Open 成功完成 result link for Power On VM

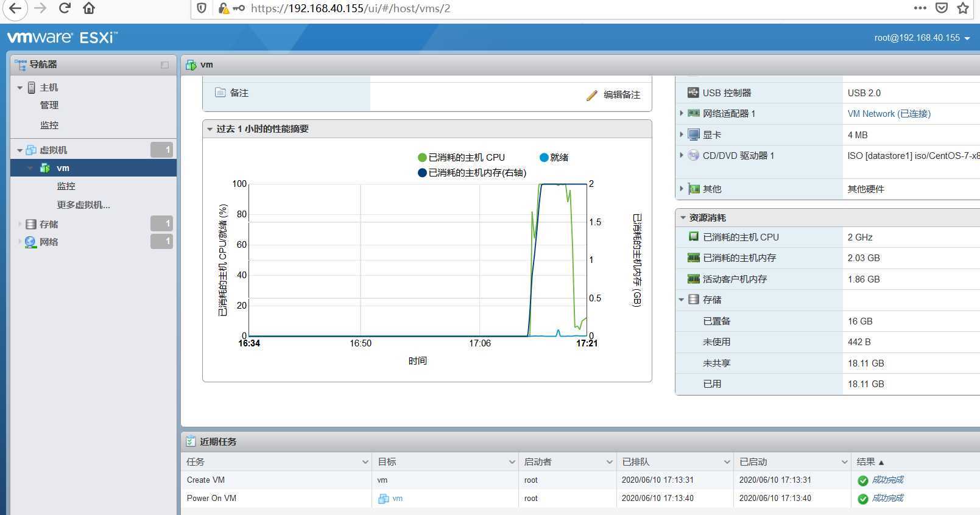(x=887, y=499)
